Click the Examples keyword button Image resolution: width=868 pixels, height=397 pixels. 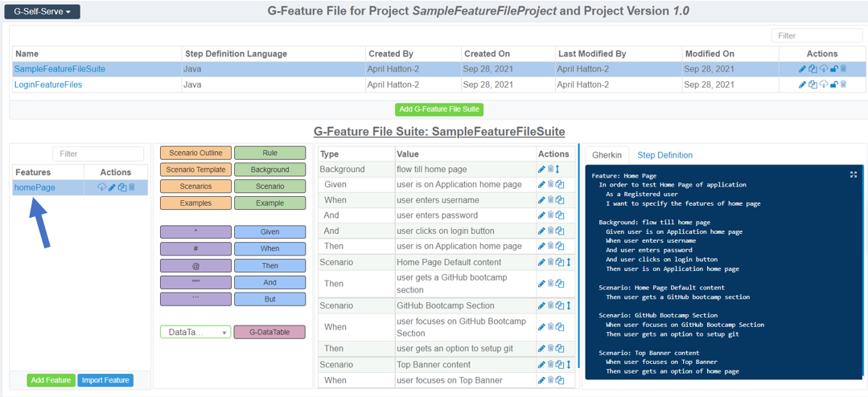195,203
